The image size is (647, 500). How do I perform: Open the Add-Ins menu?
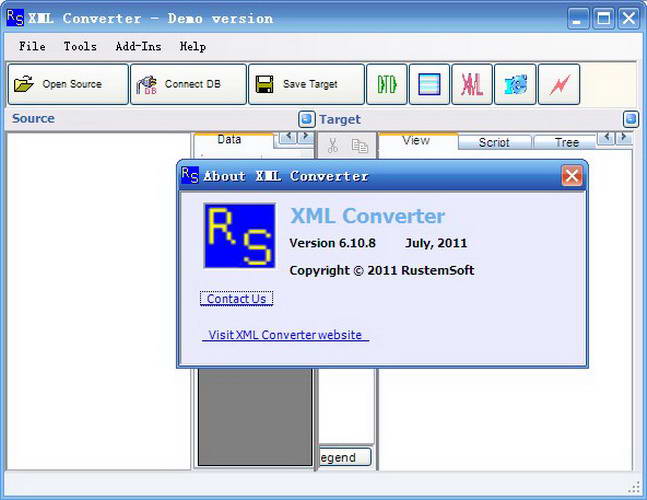click(138, 46)
